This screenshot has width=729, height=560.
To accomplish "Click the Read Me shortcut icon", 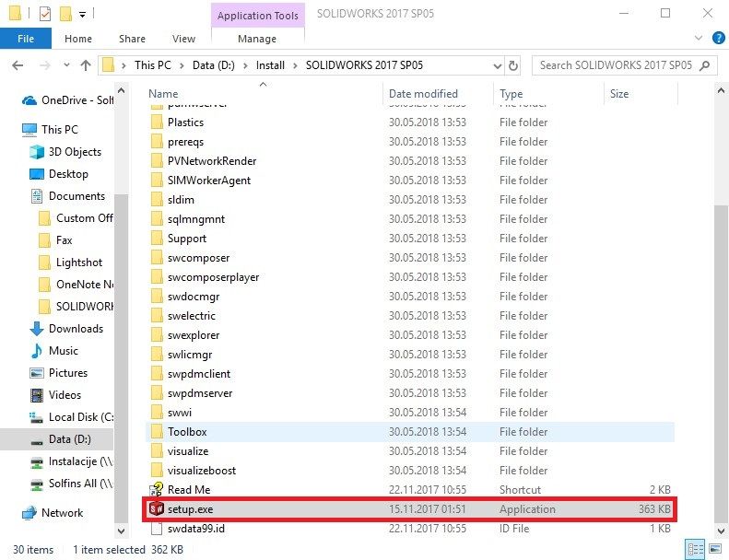I will [156, 490].
